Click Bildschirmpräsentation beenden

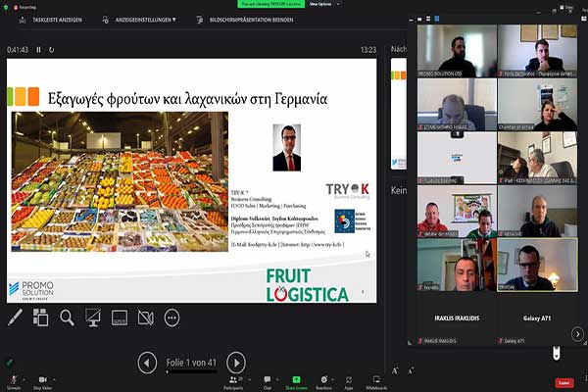(250, 19)
